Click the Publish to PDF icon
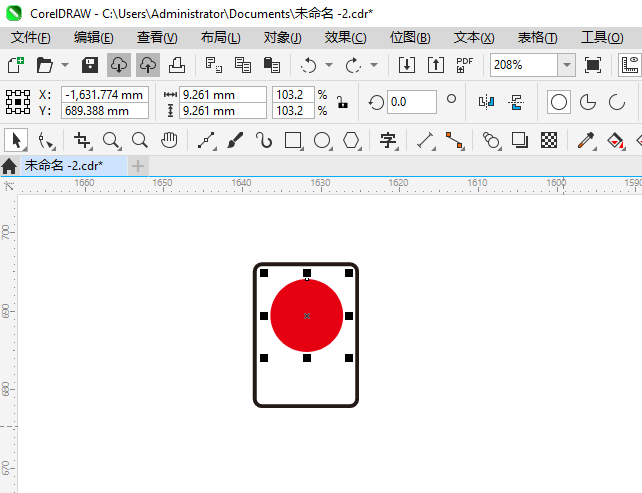This screenshot has height=493, width=642. 465,65
